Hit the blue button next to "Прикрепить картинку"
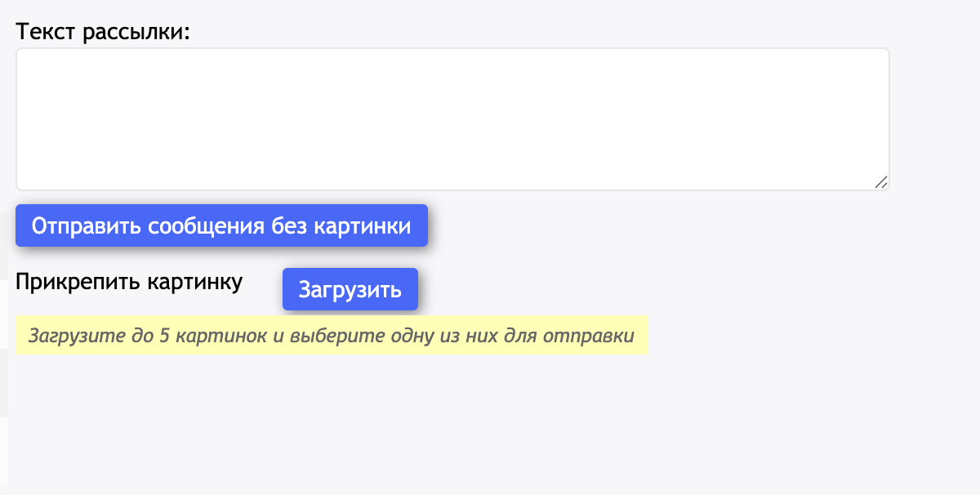Image resolution: width=980 pixels, height=495 pixels. (350, 289)
